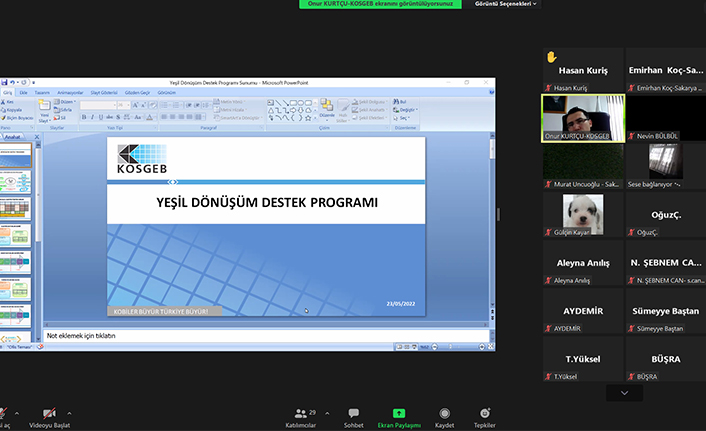
Task: Toggle italic formatting in PowerPoint ribbon
Action: click(x=90, y=115)
